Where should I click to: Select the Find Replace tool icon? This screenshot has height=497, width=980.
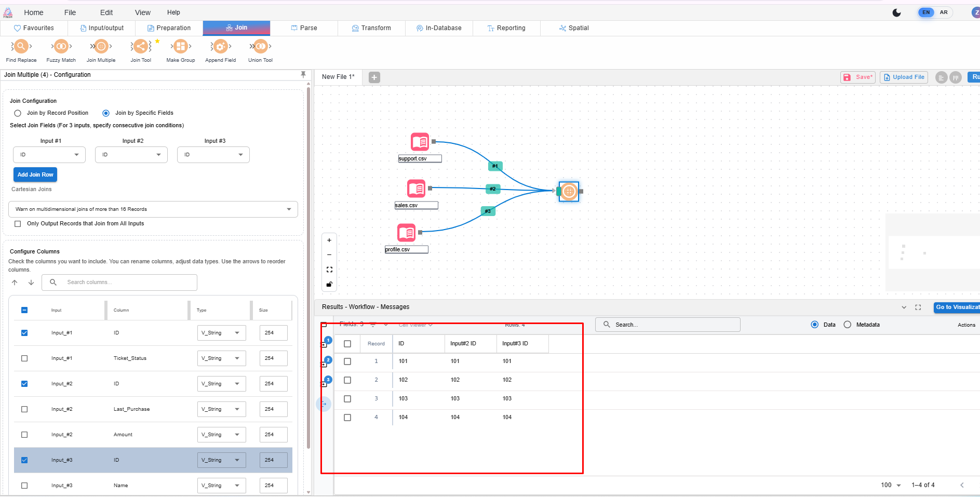pos(21,47)
